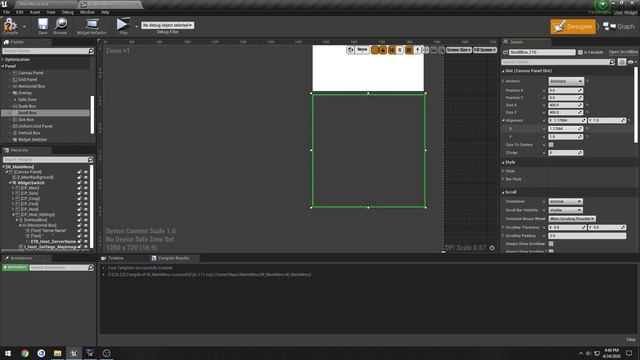Open the Window menu
Image resolution: width=640 pixels, height=360 pixels.
pos(87,12)
